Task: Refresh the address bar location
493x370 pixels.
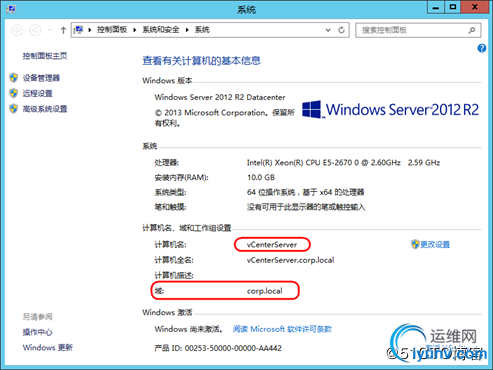Action: point(341,30)
